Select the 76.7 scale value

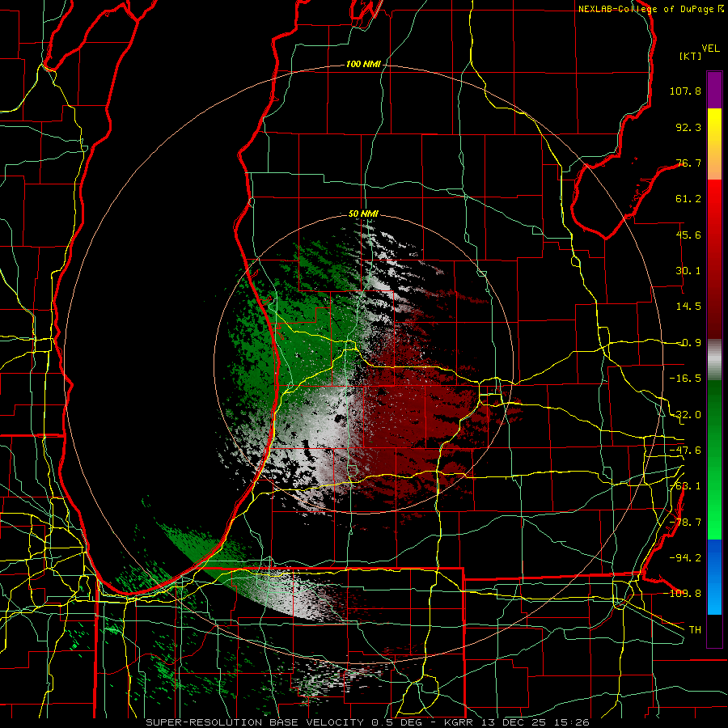pos(688,163)
